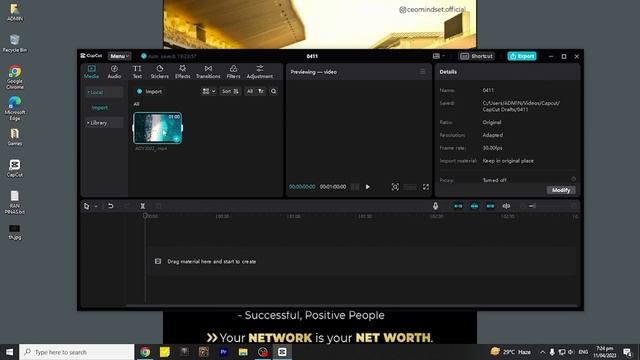
Task: Click the Import button in media panel
Action: [x=149, y=91]
